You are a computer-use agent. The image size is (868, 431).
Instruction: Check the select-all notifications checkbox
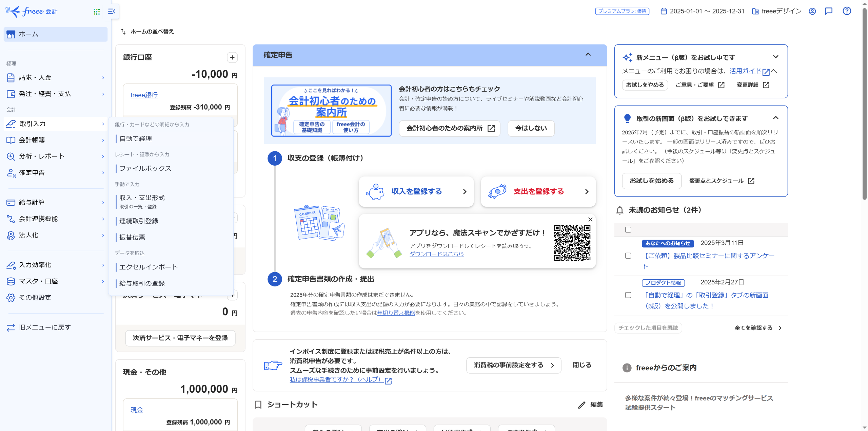(628, 230)
